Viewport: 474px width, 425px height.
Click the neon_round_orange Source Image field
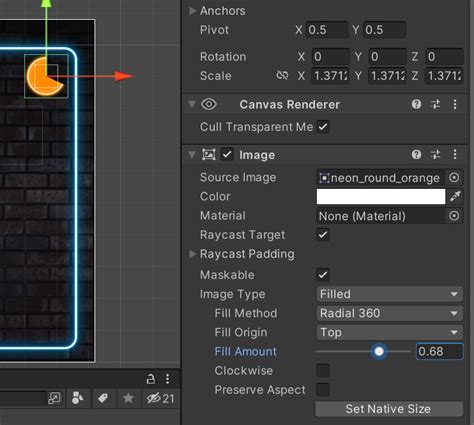(x=381, y=178)
